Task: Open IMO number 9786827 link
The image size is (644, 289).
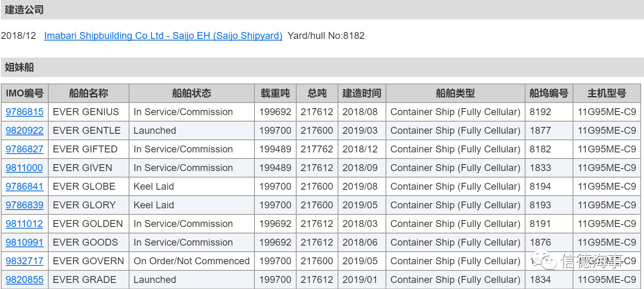Action: pyautogui.click(x=24, y=149)
